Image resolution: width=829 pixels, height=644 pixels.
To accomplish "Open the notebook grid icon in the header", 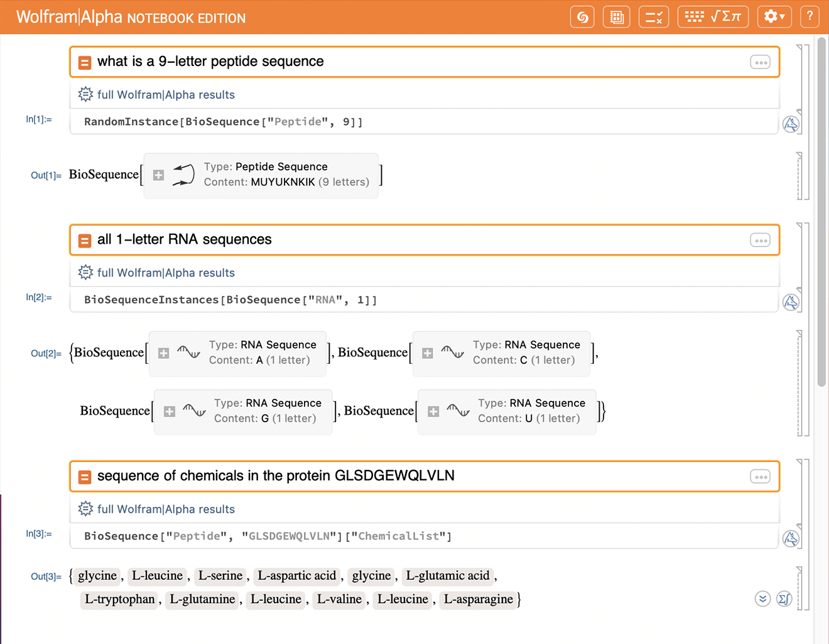I will point(616,17).
